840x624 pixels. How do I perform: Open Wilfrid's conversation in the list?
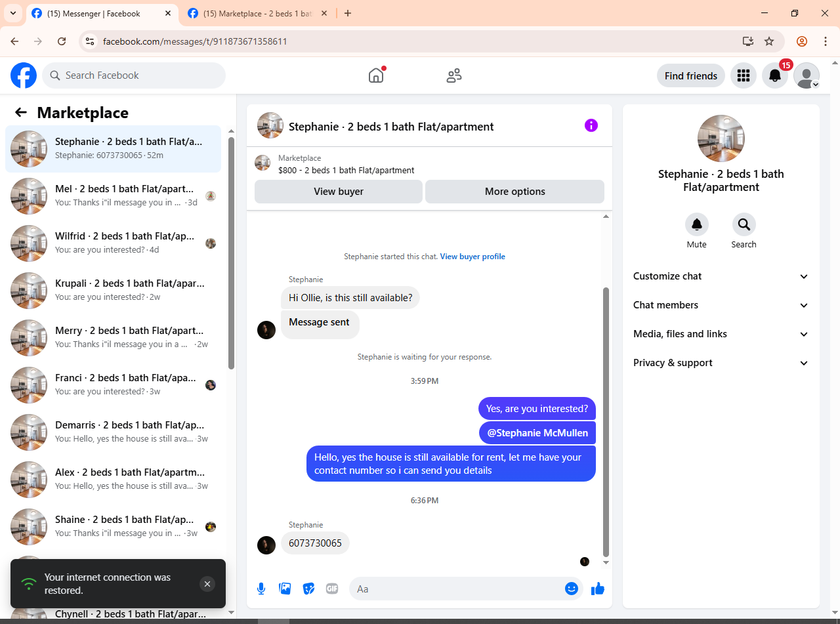point(114,243)
